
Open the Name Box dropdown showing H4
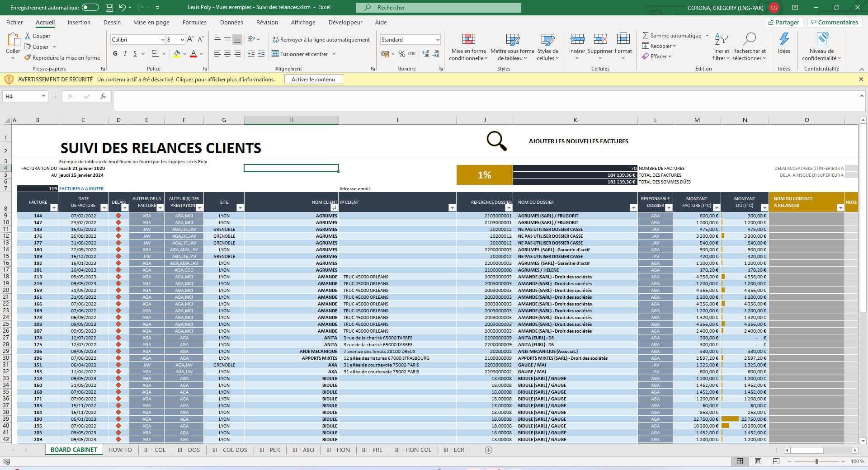(x=43, y=96)
